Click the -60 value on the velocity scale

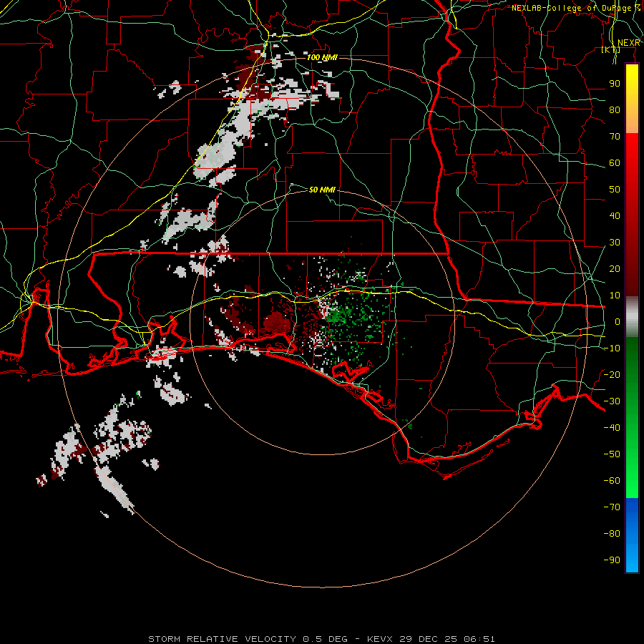612,481
